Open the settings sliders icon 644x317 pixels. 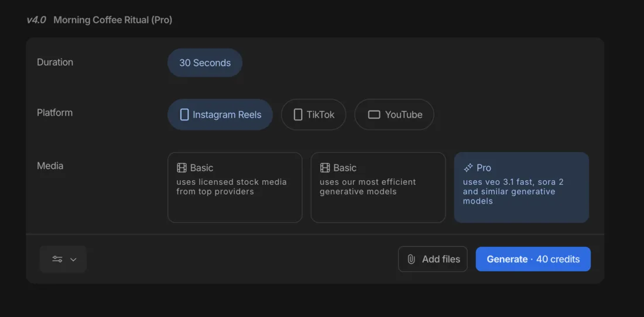(x=57, y=259)
